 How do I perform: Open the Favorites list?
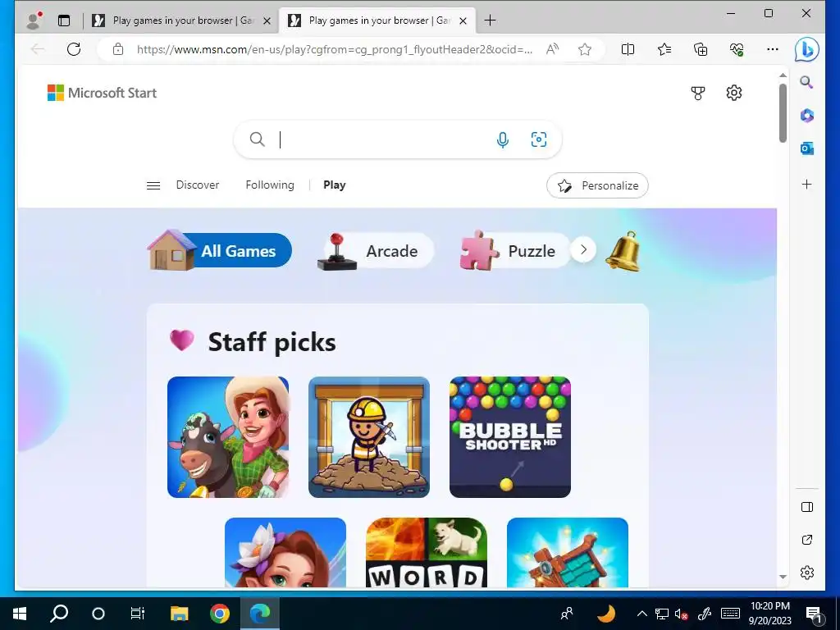[x=664, y=50]
